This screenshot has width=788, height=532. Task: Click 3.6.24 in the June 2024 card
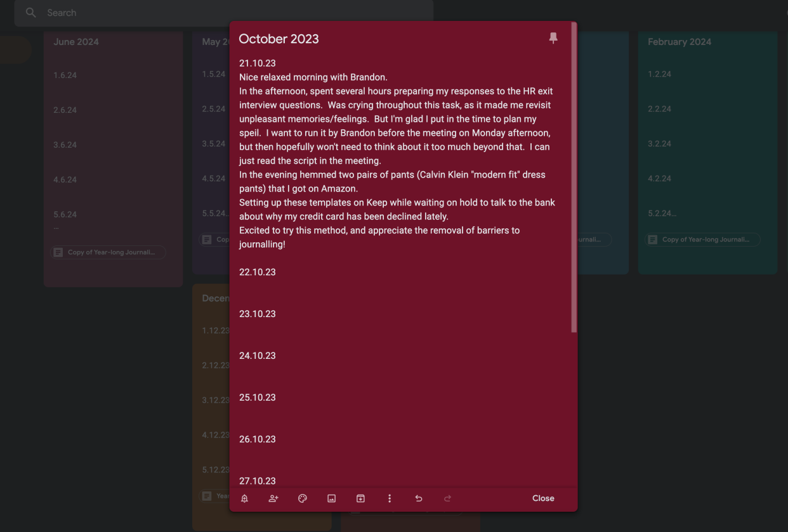[x=65, y=145]
